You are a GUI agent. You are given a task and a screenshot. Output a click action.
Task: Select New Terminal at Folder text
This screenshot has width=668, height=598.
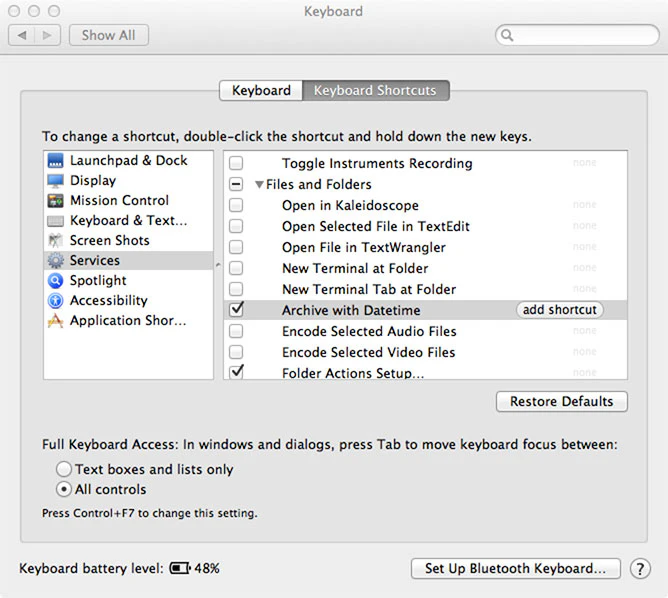(x=355, y=268)
